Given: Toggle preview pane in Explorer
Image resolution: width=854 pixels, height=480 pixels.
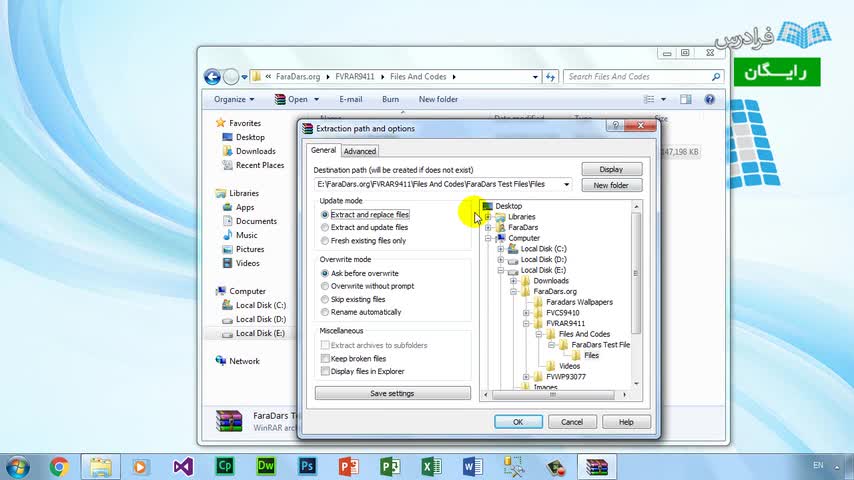Looking at the screenshot, I should coord(685,99).
